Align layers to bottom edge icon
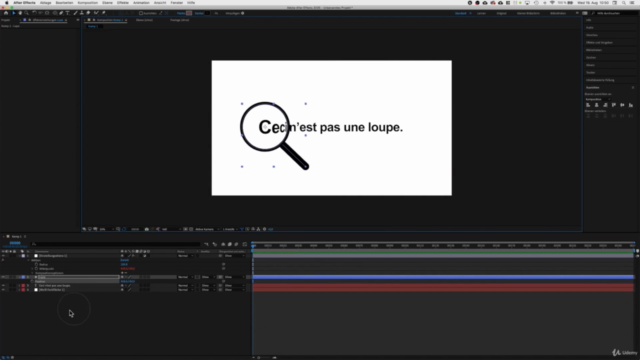 click(631, 105)
